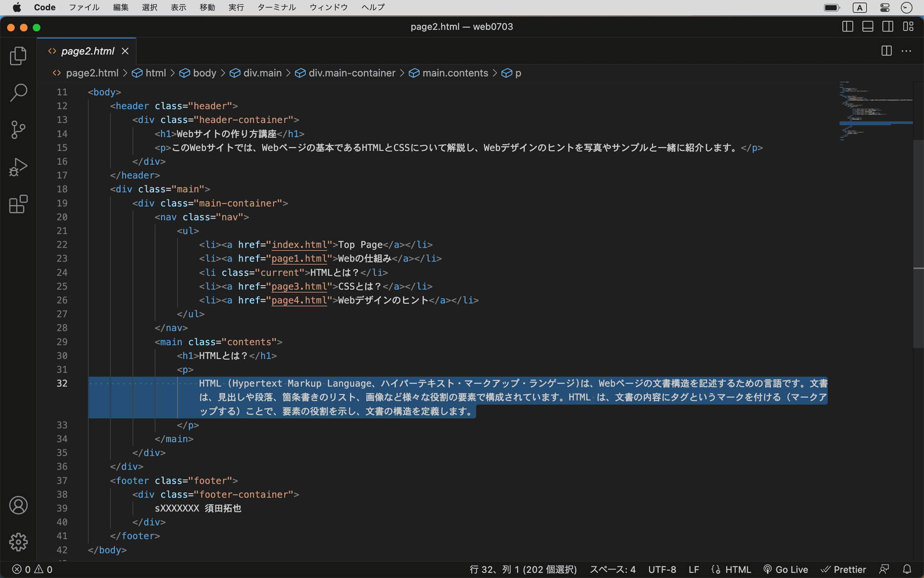Start Go Live server

[x=786, y=569]
